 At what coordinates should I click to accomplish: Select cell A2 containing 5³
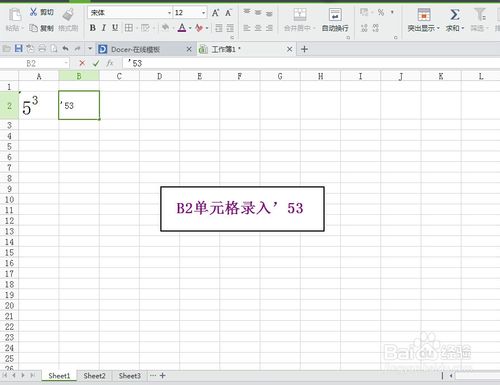coord(39,105)
